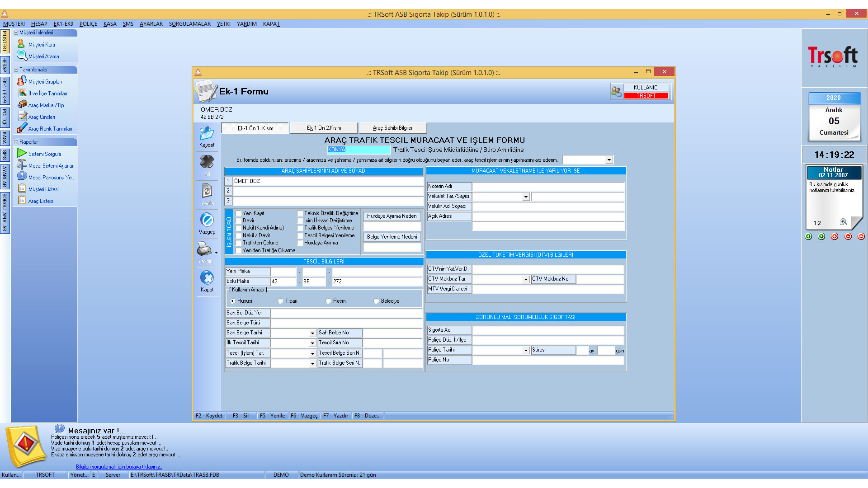The width and height of the screenshot is (868, 488).
Task: Select the Ticari radio button
Action: pyautogui.click(x=280, y=301)
